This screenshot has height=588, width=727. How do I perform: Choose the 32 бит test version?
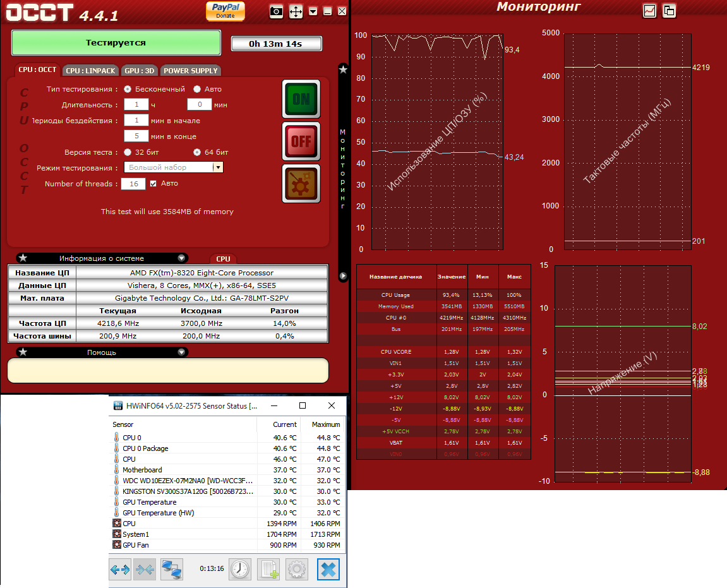(128, 152)
